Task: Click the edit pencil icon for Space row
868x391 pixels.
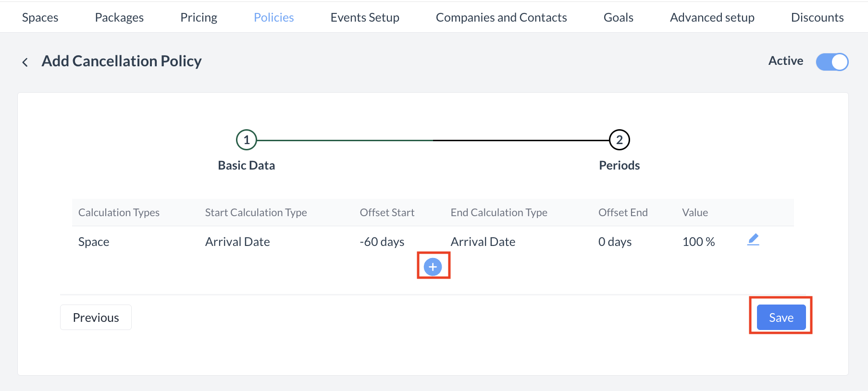Action: tap(753, 240)
